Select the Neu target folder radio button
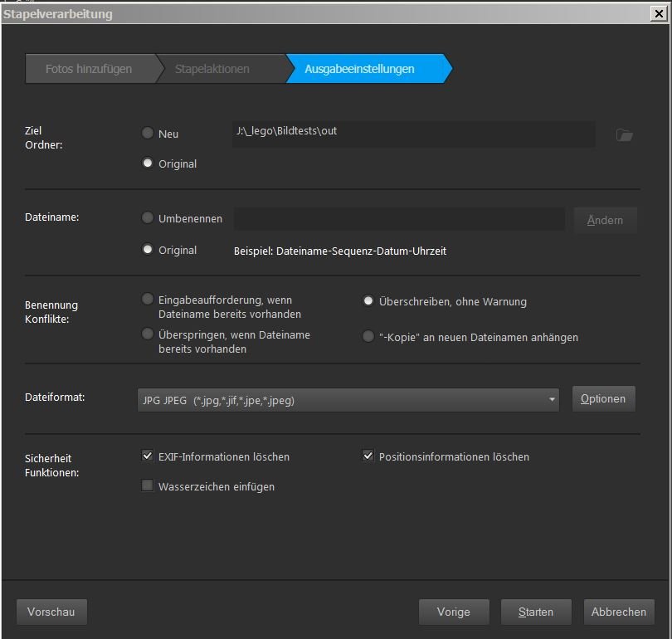 (148, 133)
